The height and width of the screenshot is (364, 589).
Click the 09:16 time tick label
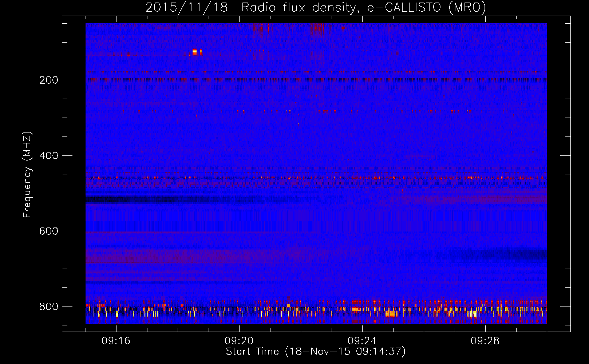pos(116,341)
